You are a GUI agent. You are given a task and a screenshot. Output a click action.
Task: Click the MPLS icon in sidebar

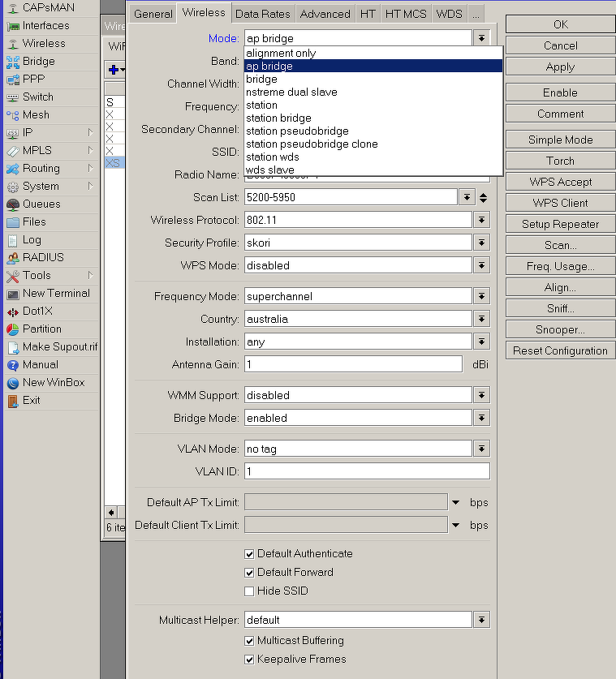click(x=13, y=151)
